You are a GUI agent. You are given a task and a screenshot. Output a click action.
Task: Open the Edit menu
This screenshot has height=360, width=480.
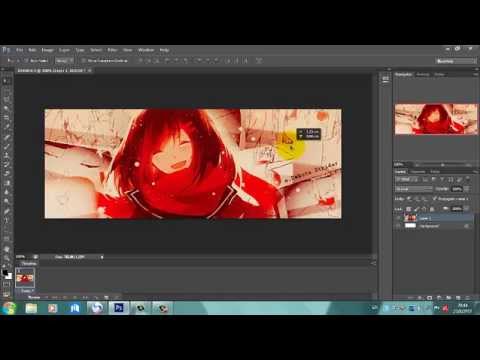(32, 50)
